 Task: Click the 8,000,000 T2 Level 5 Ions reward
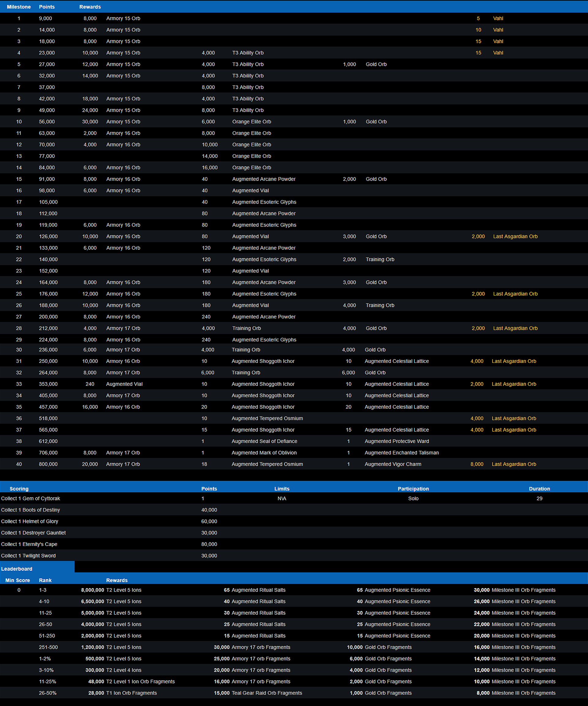click(111, 590)
